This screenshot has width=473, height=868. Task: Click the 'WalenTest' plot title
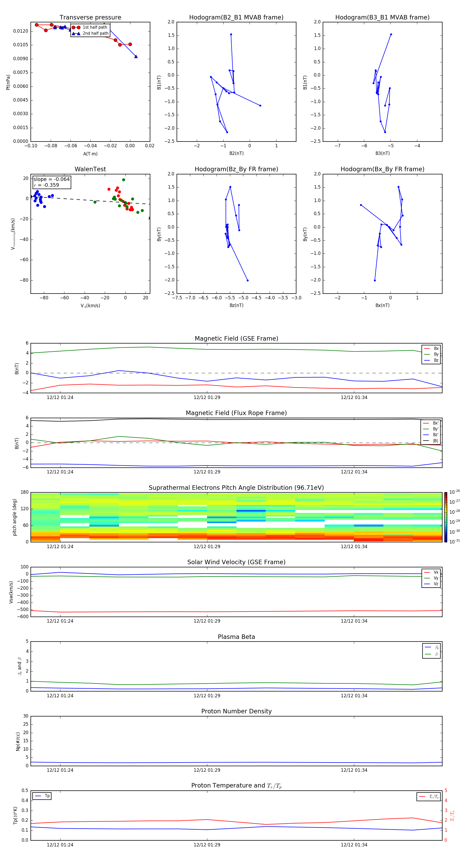(90, 169)
